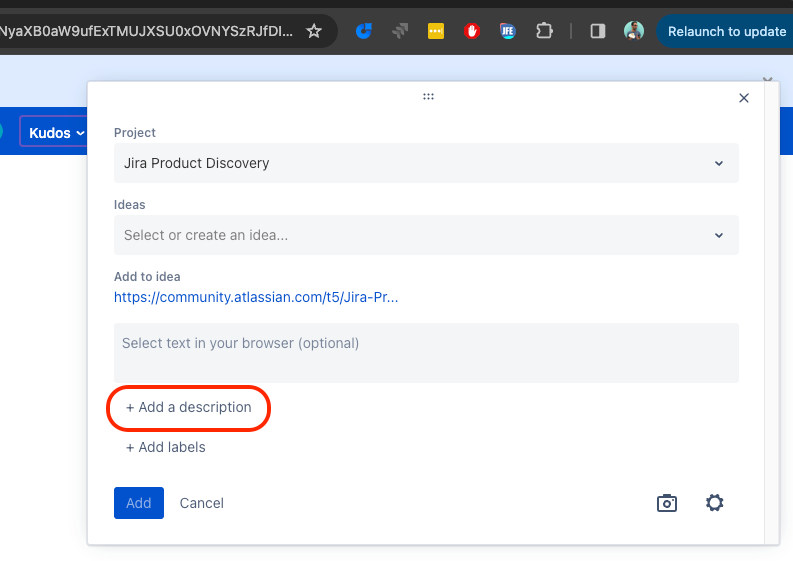Open the Jira Product Discovery extension icon
Viewport: 793px width, 561px height.
(400, 31)
